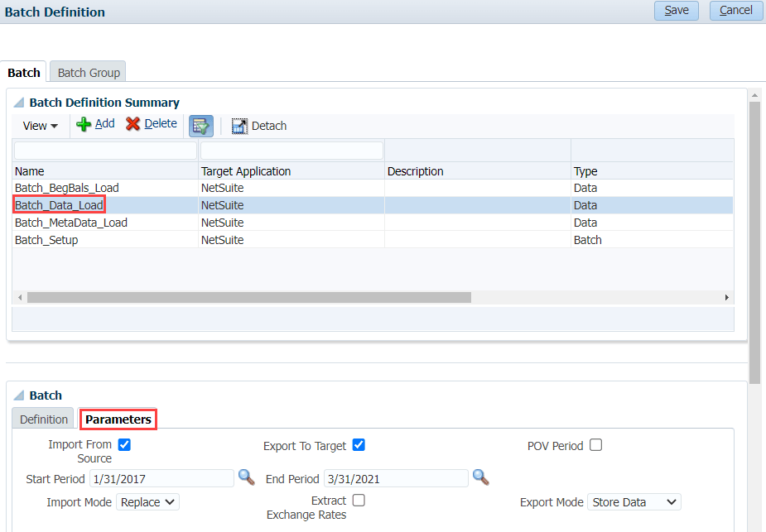Check the Import From Source checkbox
766x532 pixels.
(124, 444)
